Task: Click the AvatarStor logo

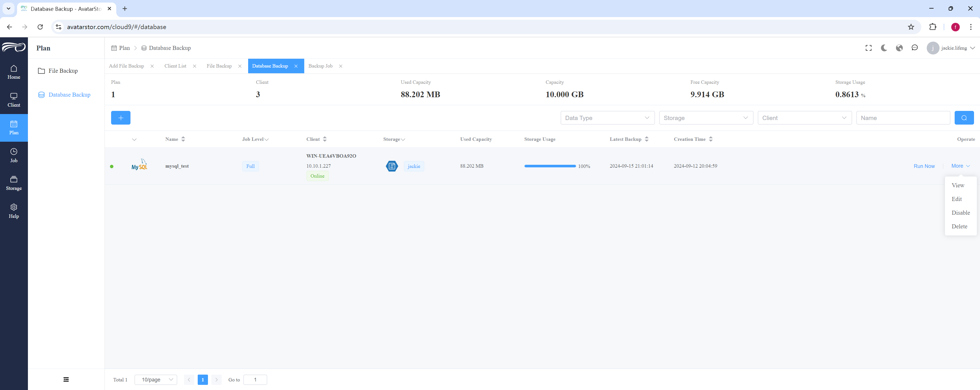Action: tap(14, 47)
